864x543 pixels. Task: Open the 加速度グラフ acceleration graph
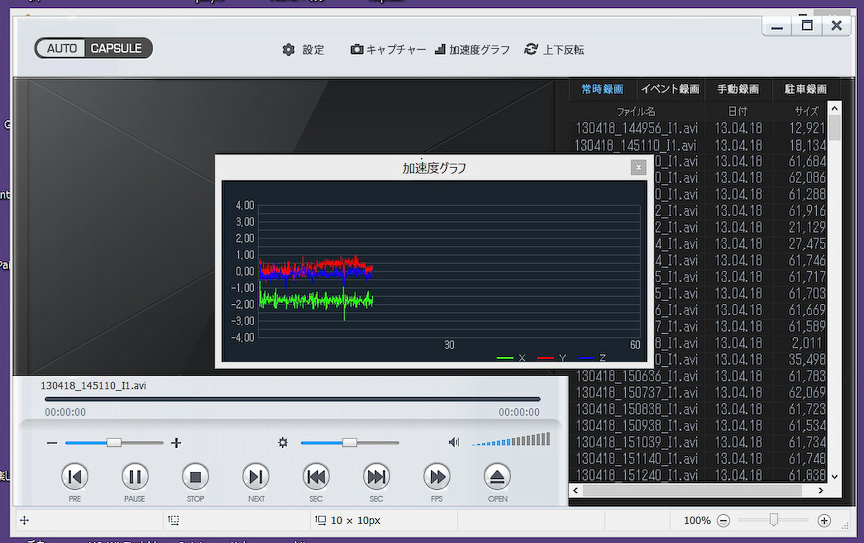click(472, 50)
